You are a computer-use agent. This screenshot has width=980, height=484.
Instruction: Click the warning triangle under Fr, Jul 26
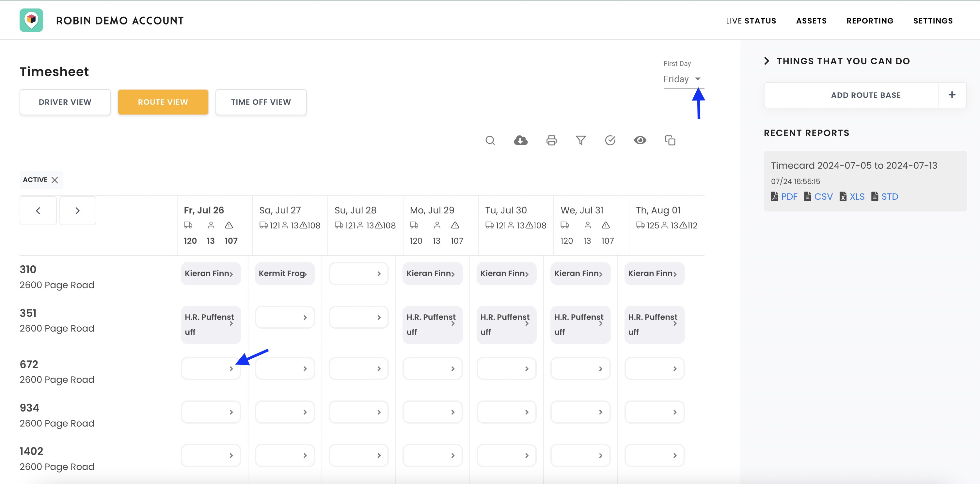coord(229,225)
